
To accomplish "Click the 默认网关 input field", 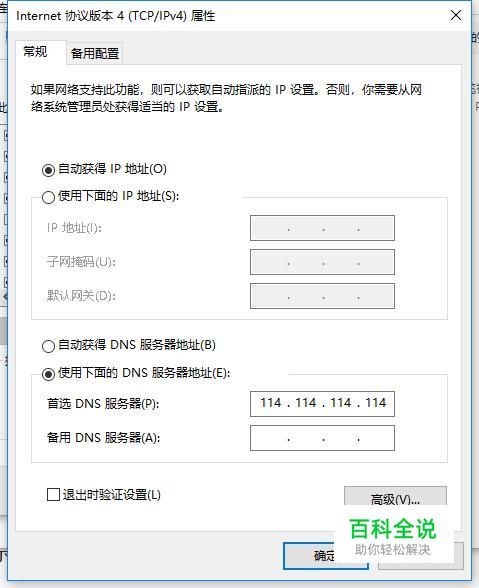I will [322, 296].
